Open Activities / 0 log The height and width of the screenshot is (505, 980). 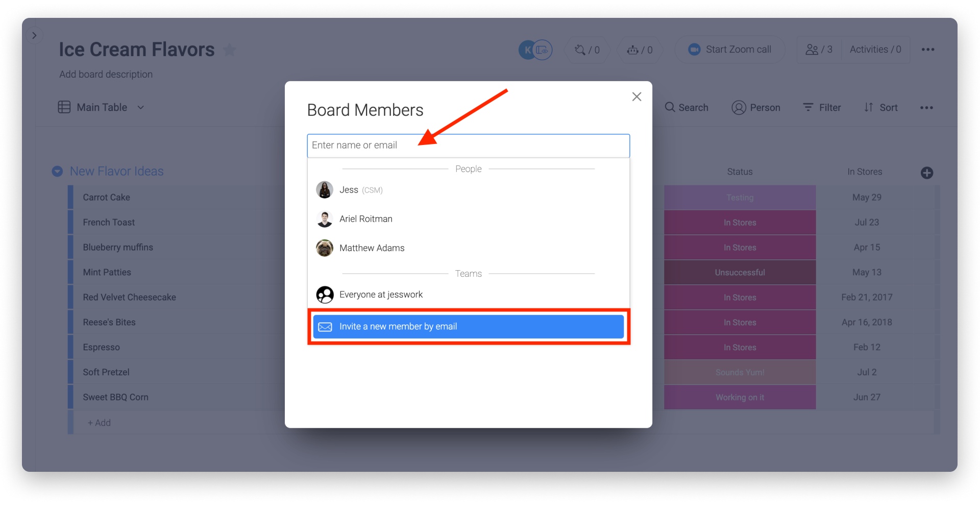875,50
